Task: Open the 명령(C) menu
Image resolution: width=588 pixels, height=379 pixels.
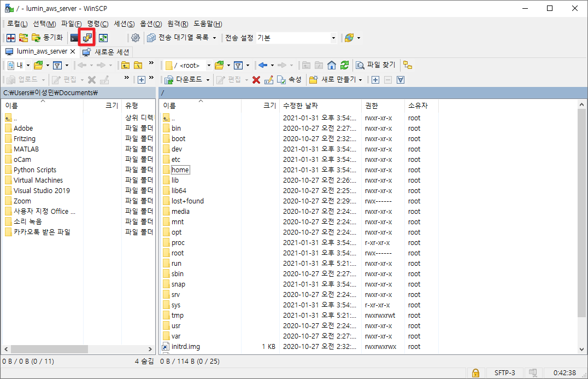Action: (x=98, y=24)
